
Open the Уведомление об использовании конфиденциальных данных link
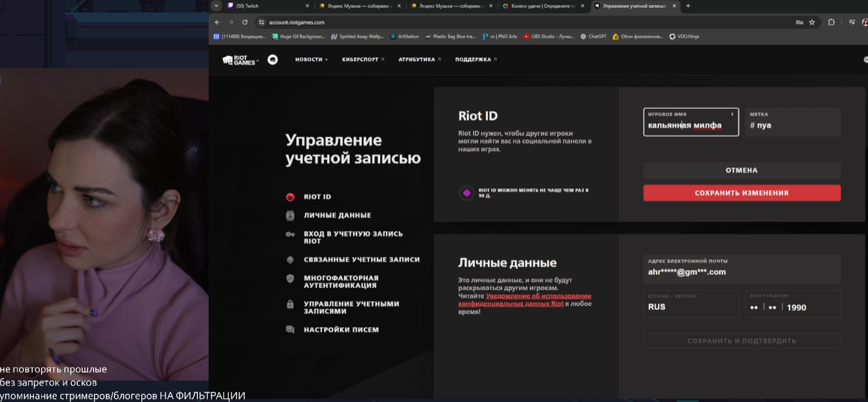point(524,300)
